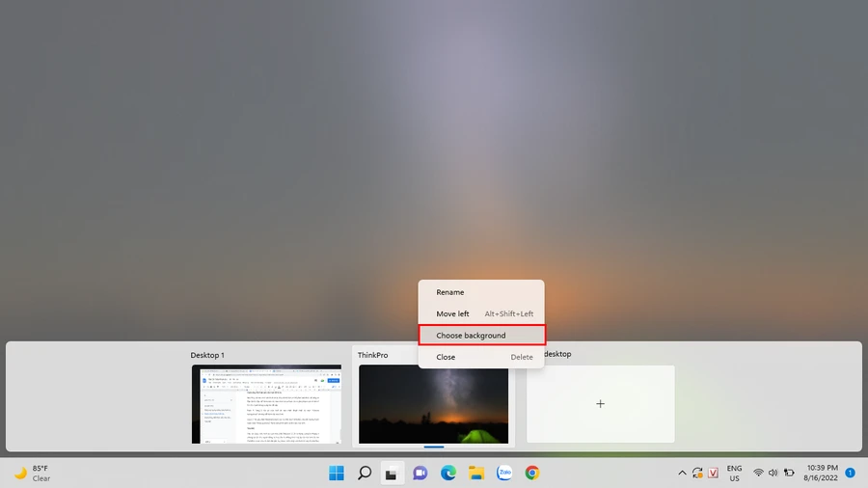Open Wi-Fi network tray icon
Screen dimensions: 868x488
pos(758,474)
